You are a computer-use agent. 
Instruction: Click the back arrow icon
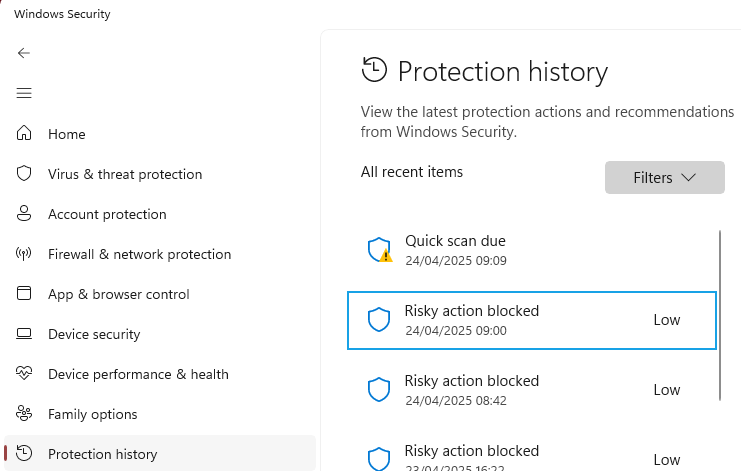pyautogui.click(x=24, y=53)
